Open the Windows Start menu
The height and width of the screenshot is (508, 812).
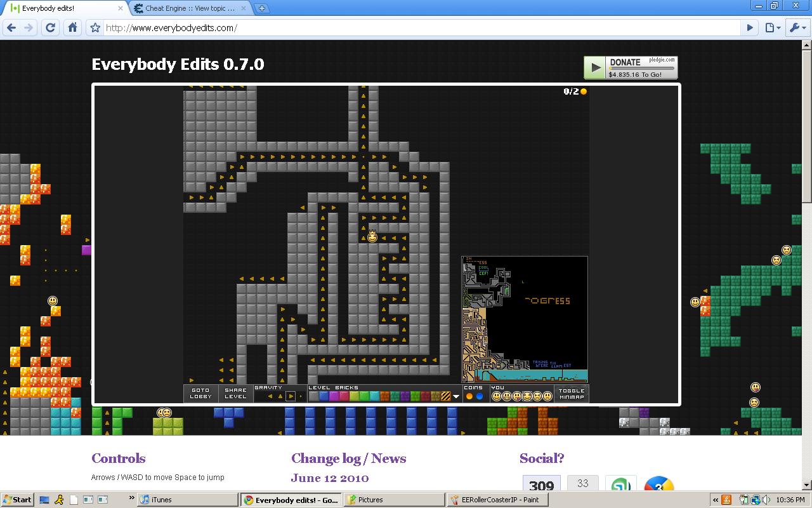(18, 500)
